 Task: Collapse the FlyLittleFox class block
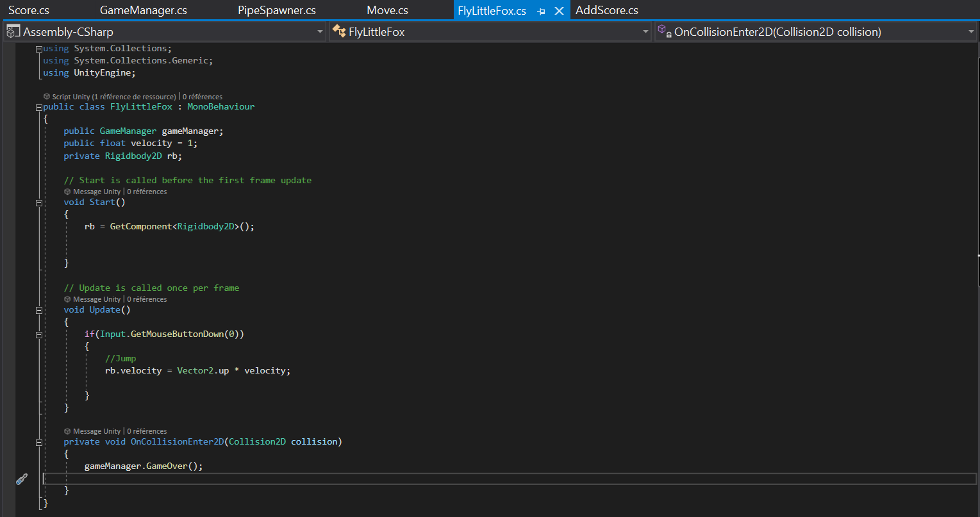pos(39,107)
